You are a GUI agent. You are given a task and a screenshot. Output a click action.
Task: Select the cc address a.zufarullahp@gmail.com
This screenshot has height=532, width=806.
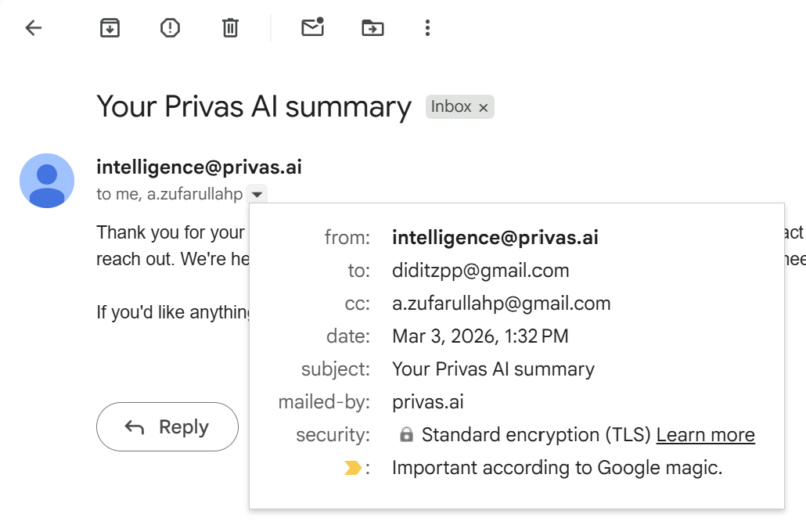tap(501, 304)
